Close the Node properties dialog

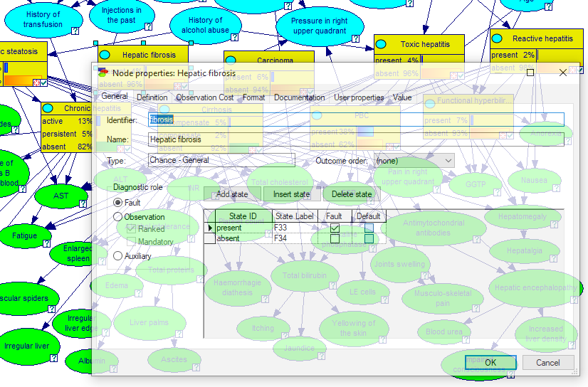[x=563, y=73]
